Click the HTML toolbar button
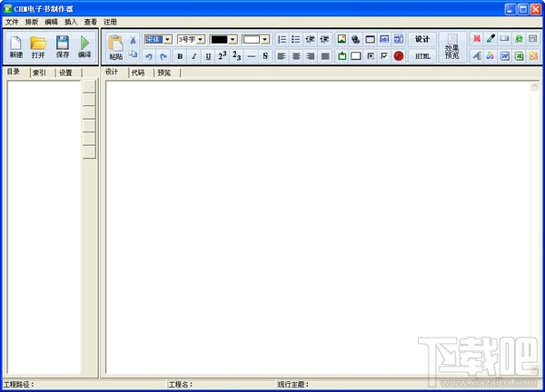The width and height of the screenshot is (545, 392). tap(422, 56)
